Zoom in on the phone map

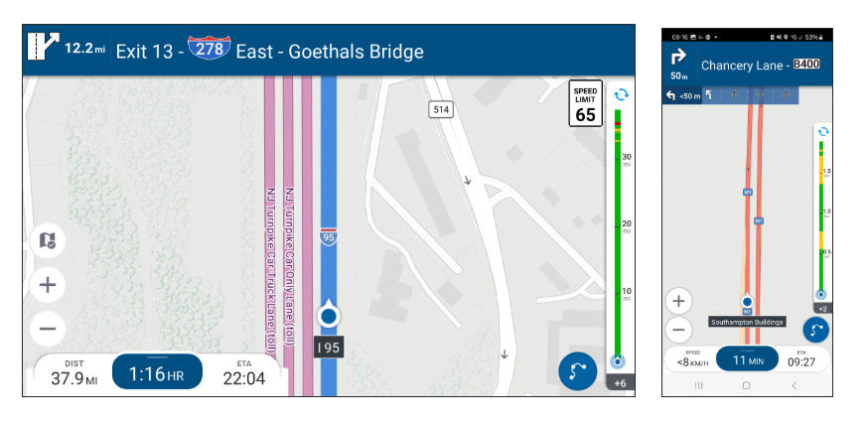click(679, 301)
